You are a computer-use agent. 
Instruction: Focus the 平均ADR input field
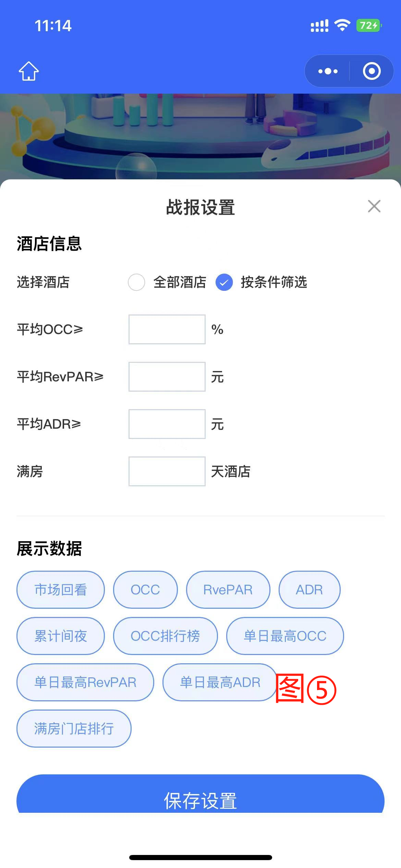coord(167,424)
